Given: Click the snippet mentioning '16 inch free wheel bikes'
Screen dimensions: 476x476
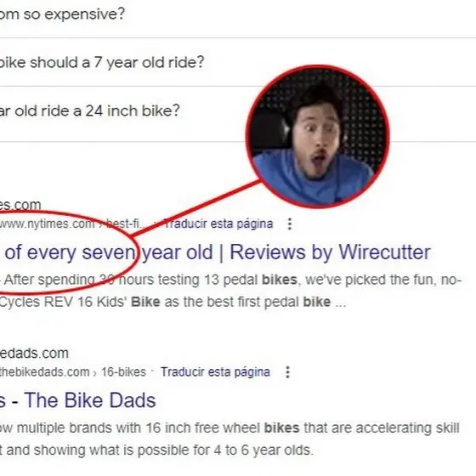Looking at the screenshot, I should (229, 428).
